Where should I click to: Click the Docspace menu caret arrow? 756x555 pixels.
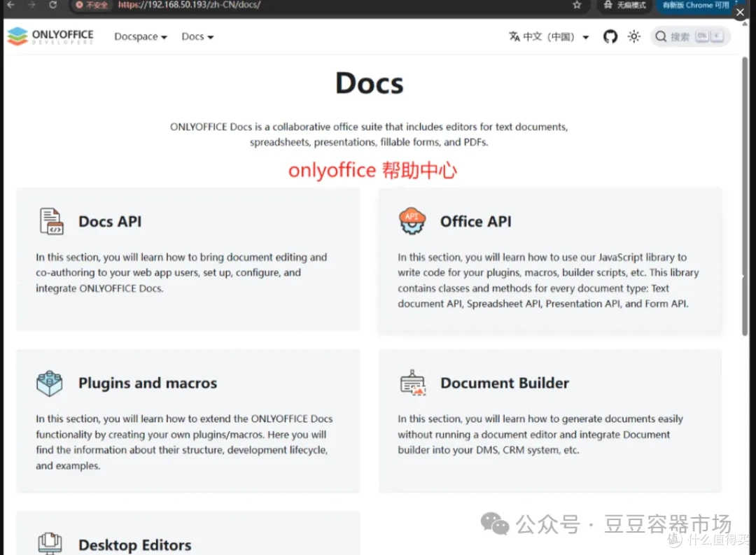[x=164, y=37]
